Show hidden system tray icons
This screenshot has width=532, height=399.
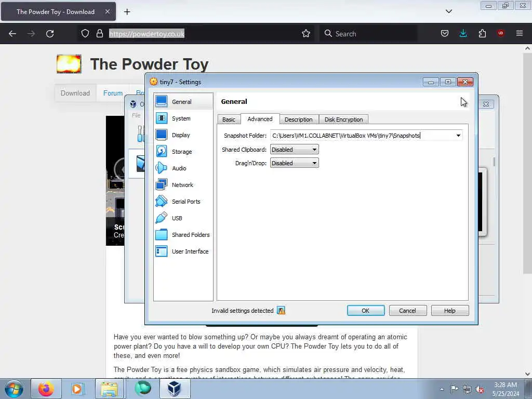(442, 389)
